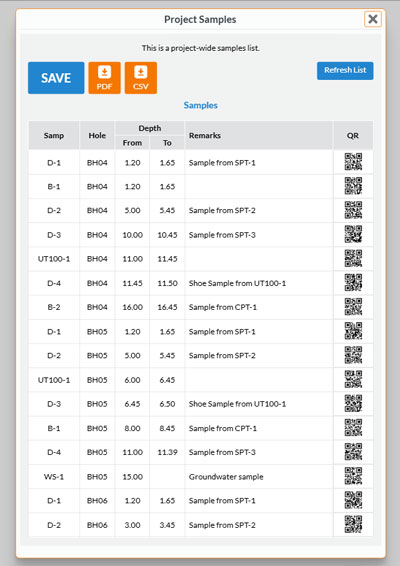The height and width of the screenshot is (566, 400).
Task: Click the To depth value 10.45
Action: coord(167,235)
